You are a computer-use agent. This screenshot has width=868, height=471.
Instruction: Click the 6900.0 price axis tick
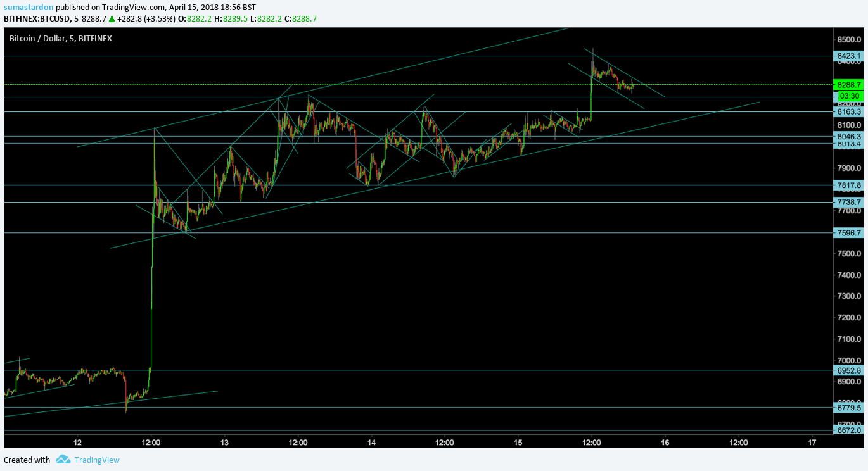849,382
